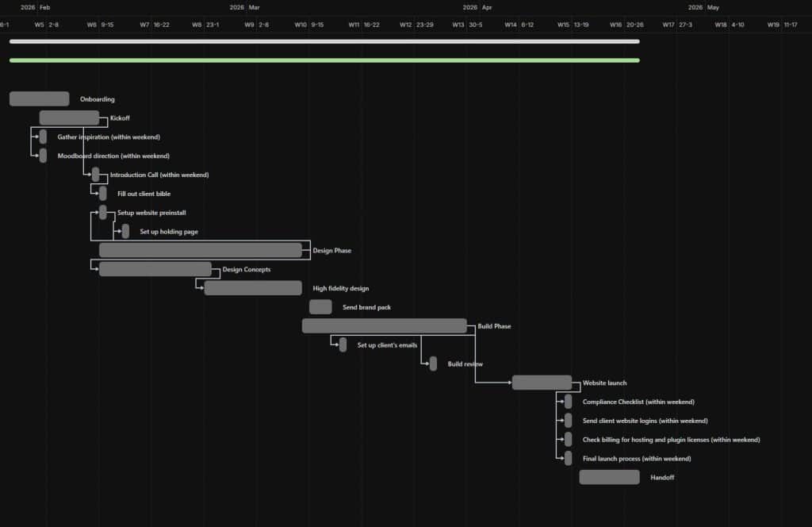Click the Build review milestone marker
This screenshot has height=527, width=812.
point(432,364)
